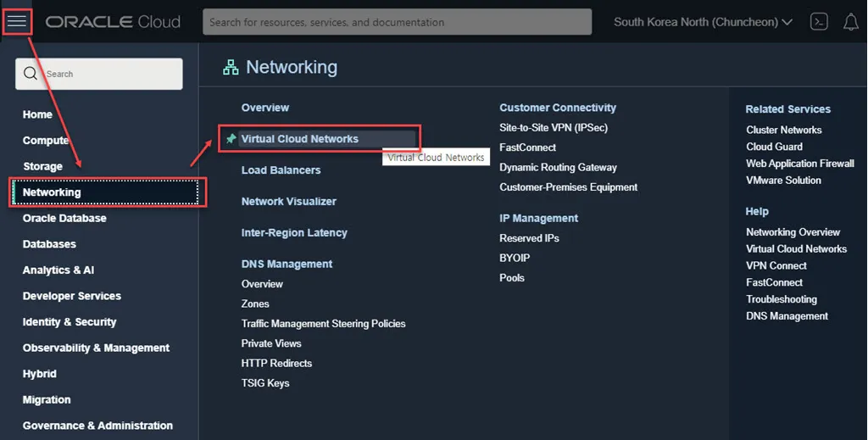Open Networking Overview under Help

click(x=793, y=232)
